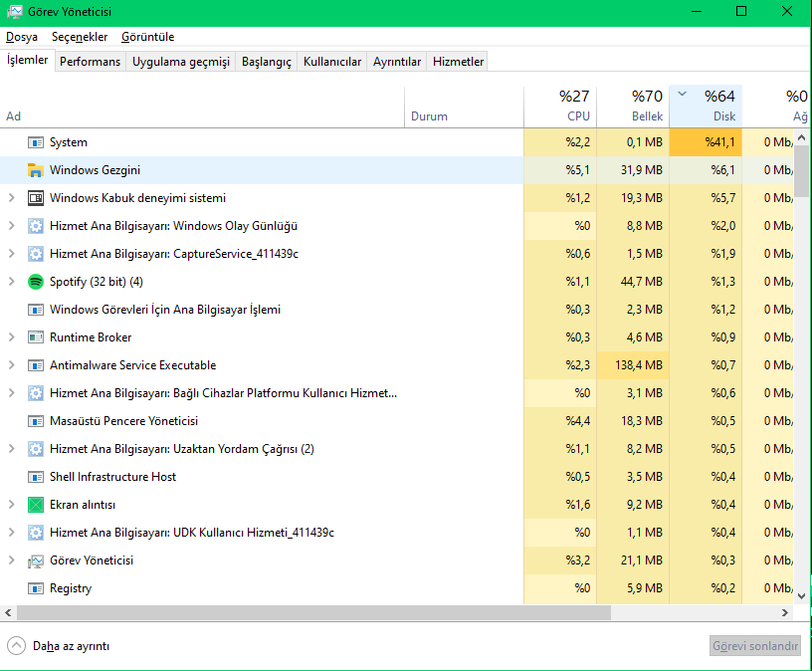Image resolution: width=812 pixels, height=671 pixels.
Task: Expand the Runtime Broker row
Action: 11,337
